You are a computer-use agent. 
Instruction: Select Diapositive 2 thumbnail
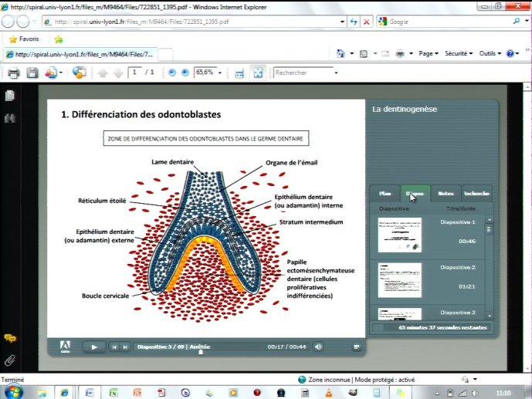[400, 280]
